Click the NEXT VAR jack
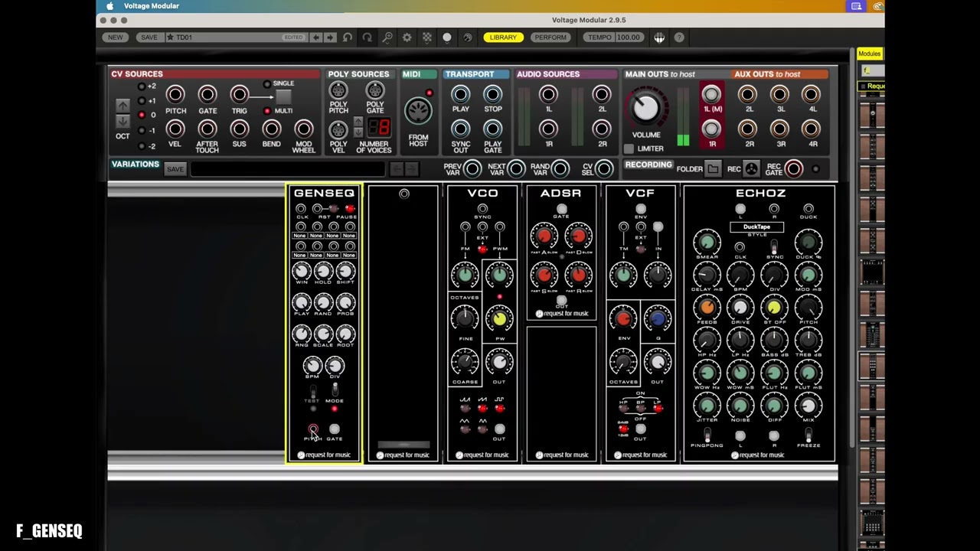Viewport: 980px width, 551px height. [x=517, y=169]
